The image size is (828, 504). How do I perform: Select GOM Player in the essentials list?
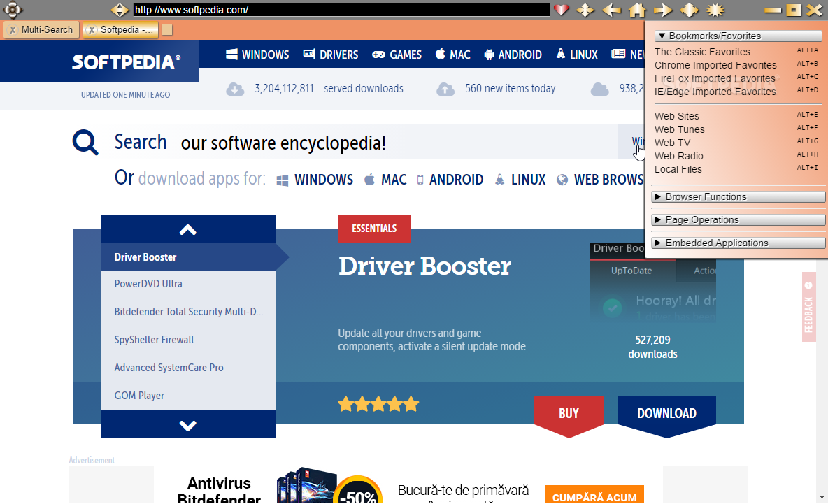(x=188, y=396)
